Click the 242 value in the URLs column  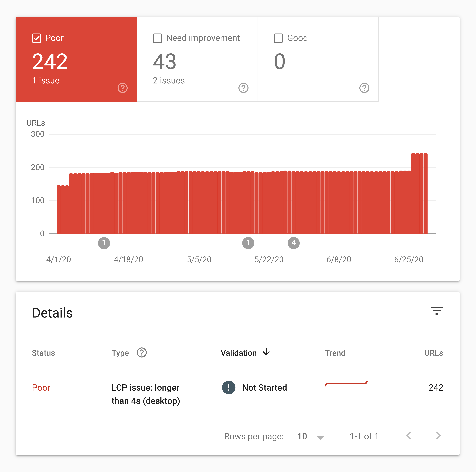(x=436, y=388)
